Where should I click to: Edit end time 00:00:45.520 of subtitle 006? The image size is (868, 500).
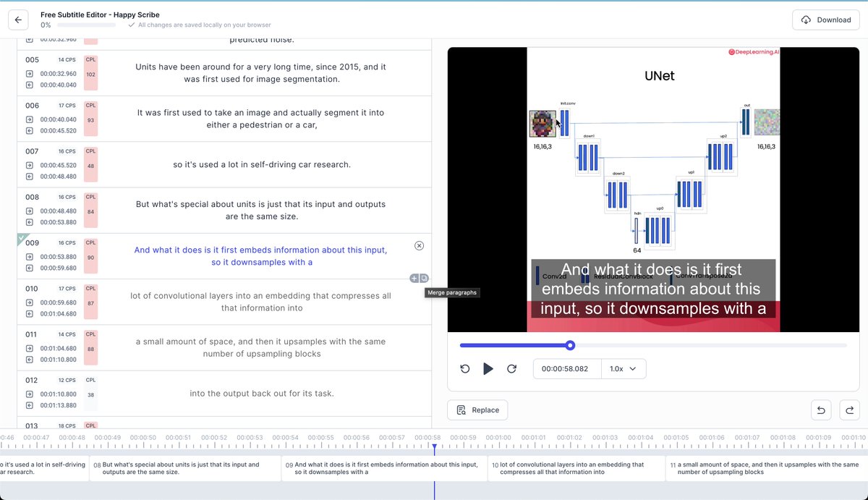tap(58, 131)
